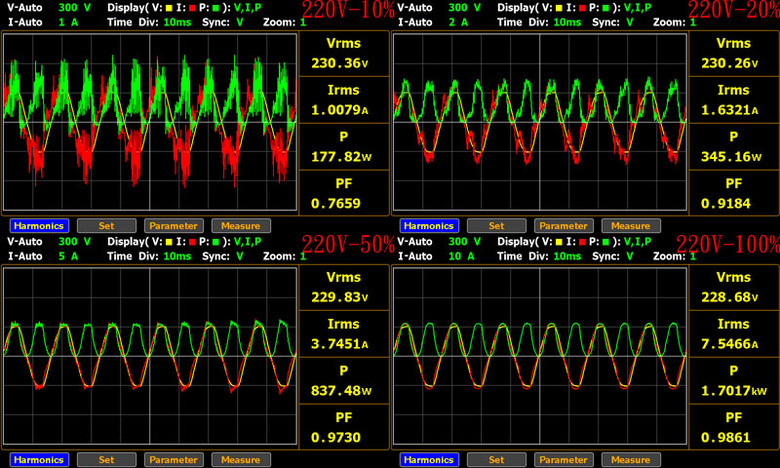Click Set in the 220V-100% panel
The image size is (780, 468).
(x=496, y=460)
